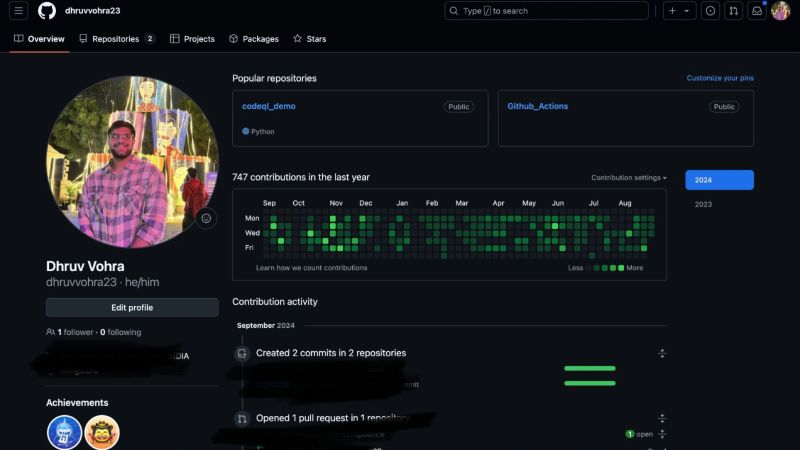Screen dimensions: 800x450
Task: Click the dhruvvohra23 username in header
Action: click(92, 11)
